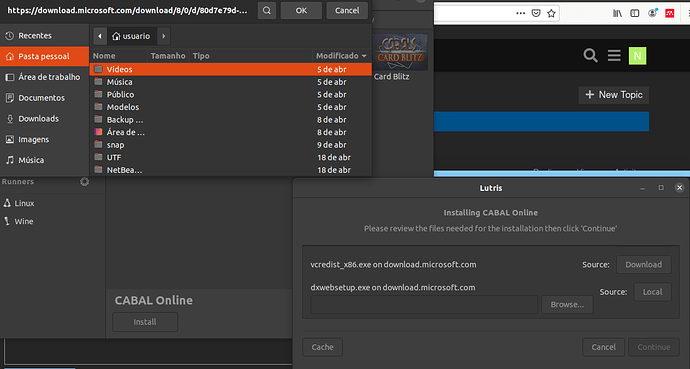Sort files by Tipo column
This screenshot has height=369, width=690.
click(x=251, y=56)
